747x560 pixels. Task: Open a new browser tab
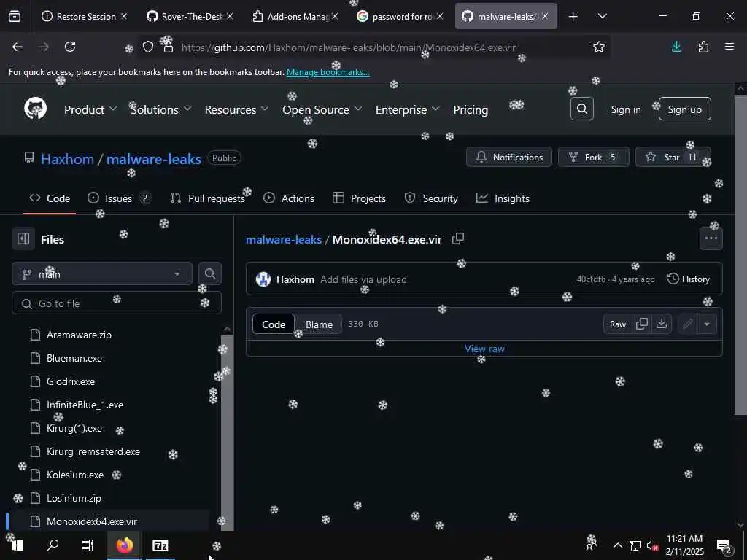pyautogui.click(x=573, y=17)
